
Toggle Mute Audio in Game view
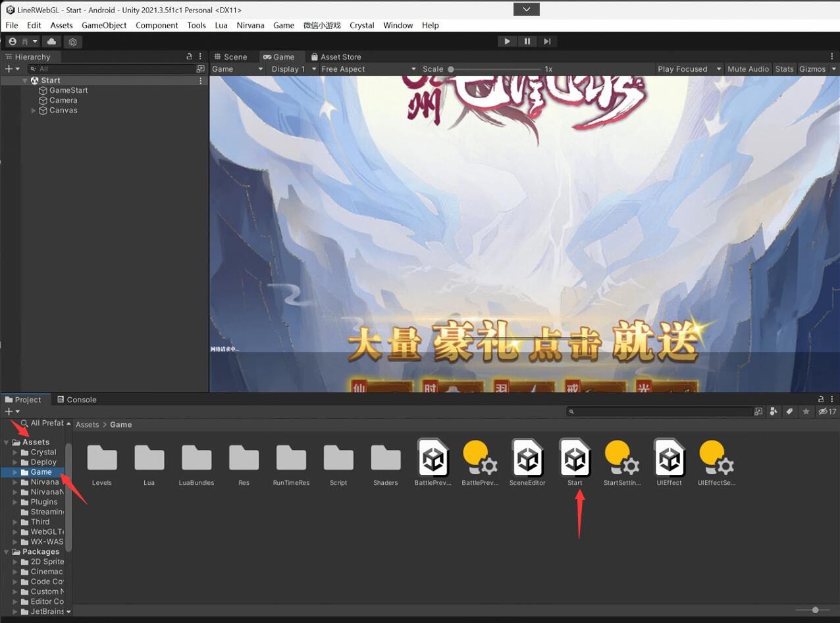748,69
